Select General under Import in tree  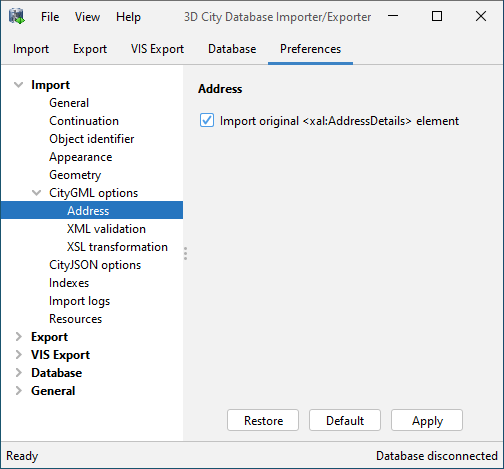[69, 103]
